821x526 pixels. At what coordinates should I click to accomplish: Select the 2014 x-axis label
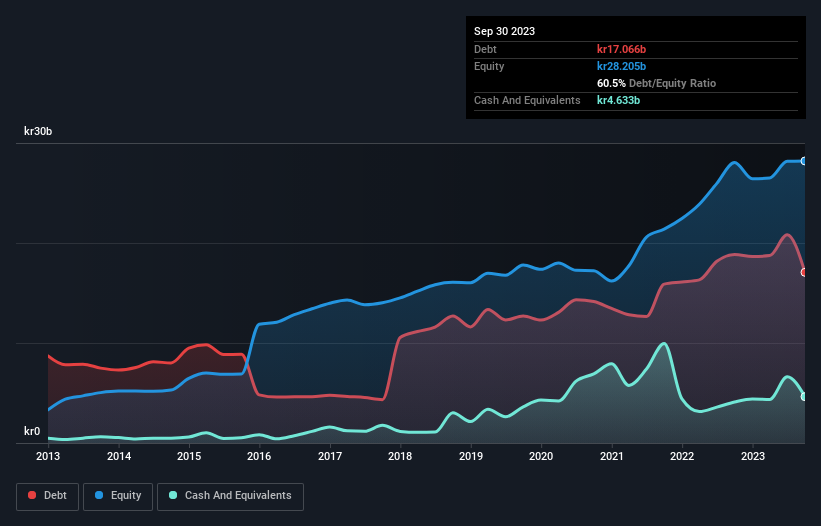click(119, 456)
